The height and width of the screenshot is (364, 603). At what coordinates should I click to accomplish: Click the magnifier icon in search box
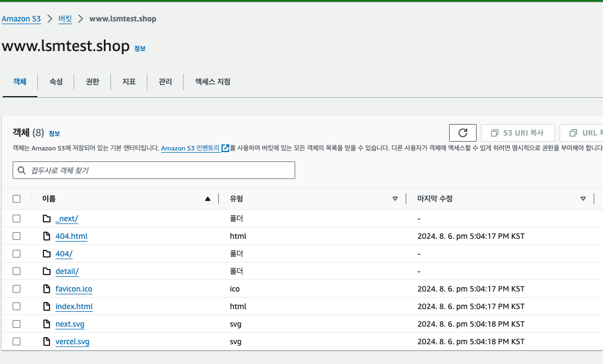coord(22,171)
